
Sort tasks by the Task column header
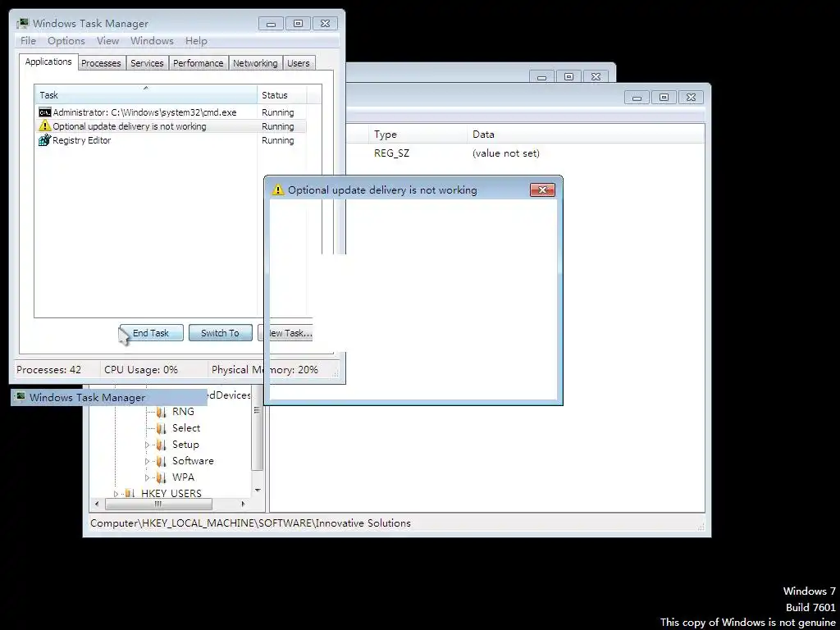(146, 95)
